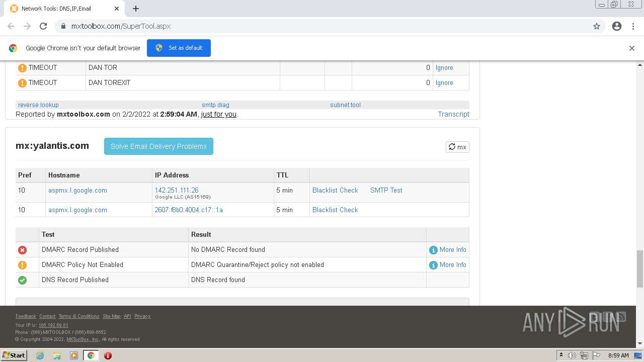Bookmark this page with the star icon
The height and width of the screenshot is (362, 644).
pos(597,26)
